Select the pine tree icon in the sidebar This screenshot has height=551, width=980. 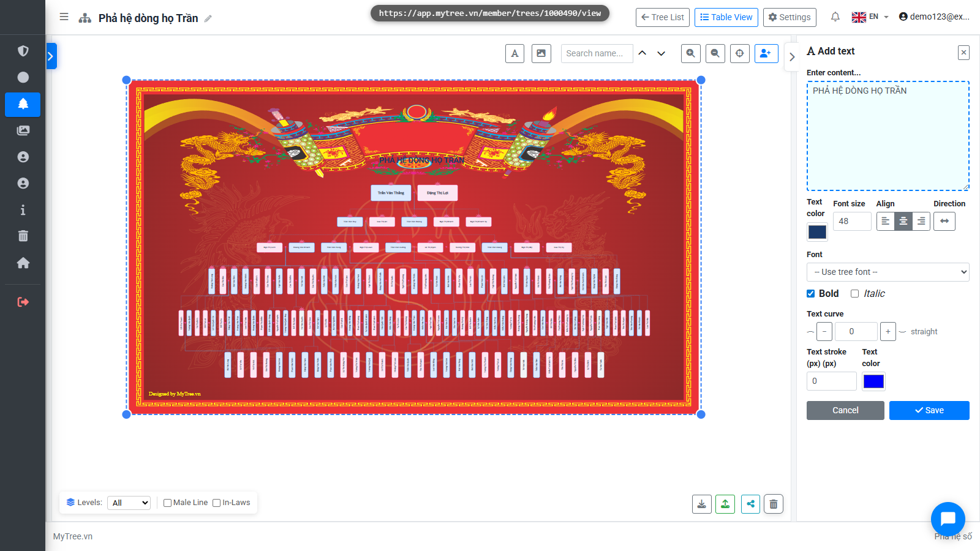pos(23,104)
